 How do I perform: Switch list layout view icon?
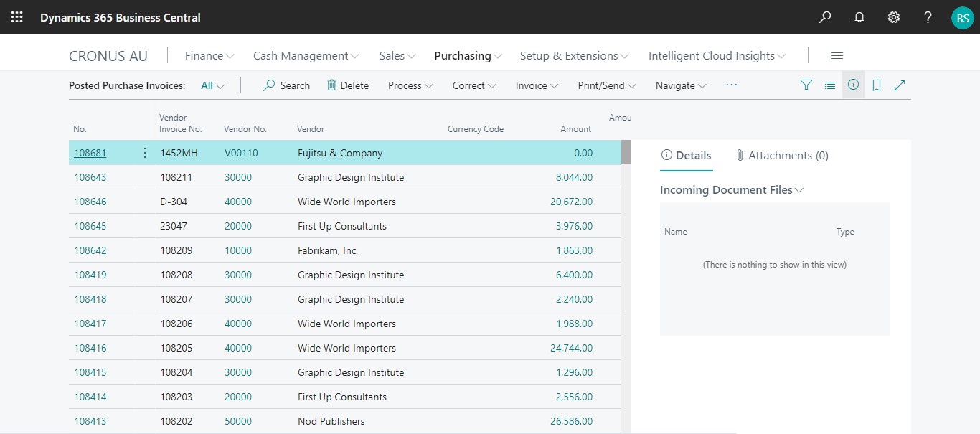point(830,85)
